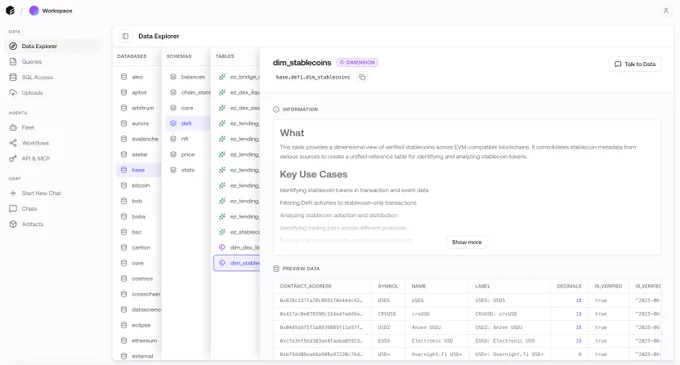Select the boba database
The image size is (680, 365).
click(x=138, y=217)
